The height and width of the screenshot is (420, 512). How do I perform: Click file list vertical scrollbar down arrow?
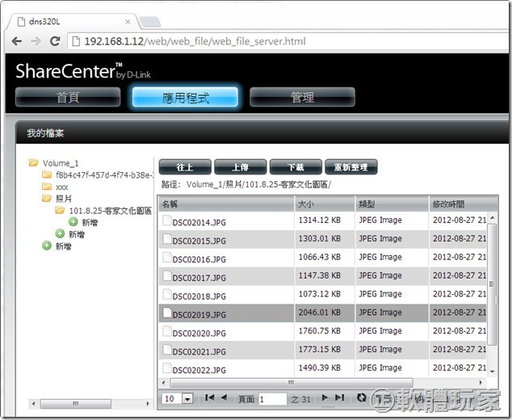(x=493, y=372)
